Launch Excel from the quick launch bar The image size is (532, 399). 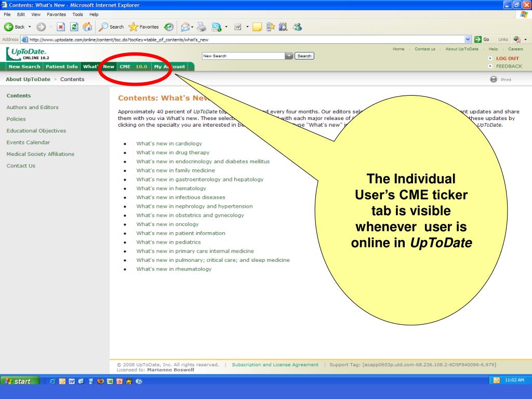[x=110, y=381]
